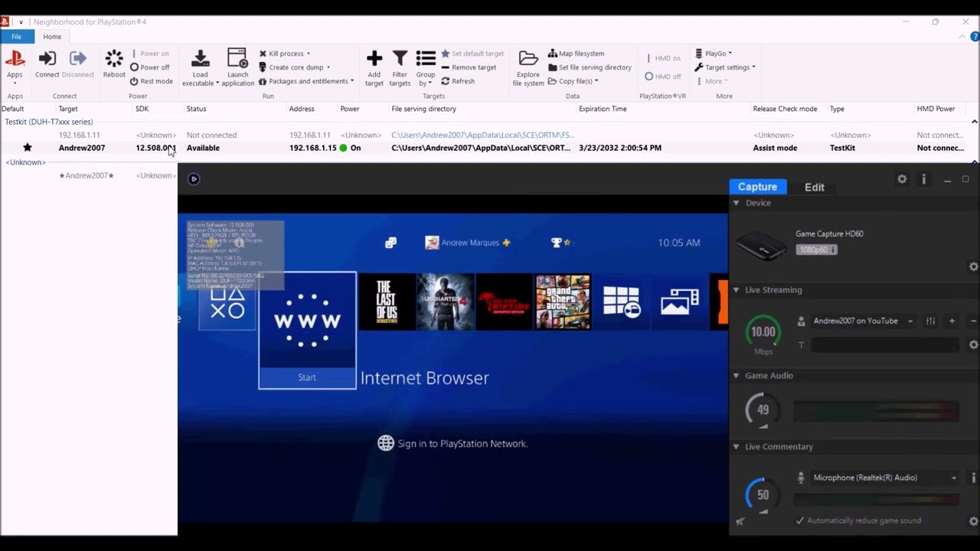Image resolution: width=980 pixels, height=551 pixels.
Task: Collapse the Live Commentary section
Action: tap(736, 447)
